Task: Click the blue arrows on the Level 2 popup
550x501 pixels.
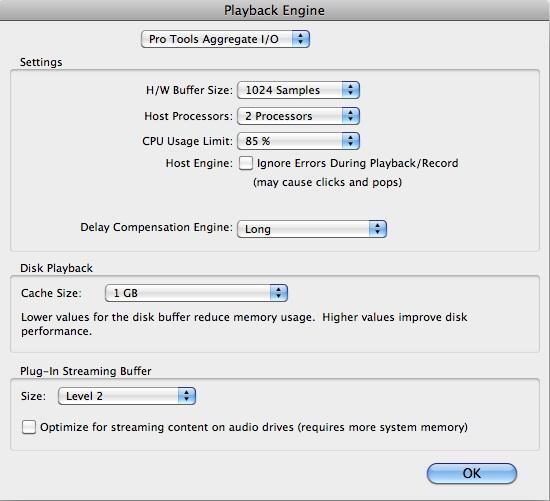Action: 187,396
